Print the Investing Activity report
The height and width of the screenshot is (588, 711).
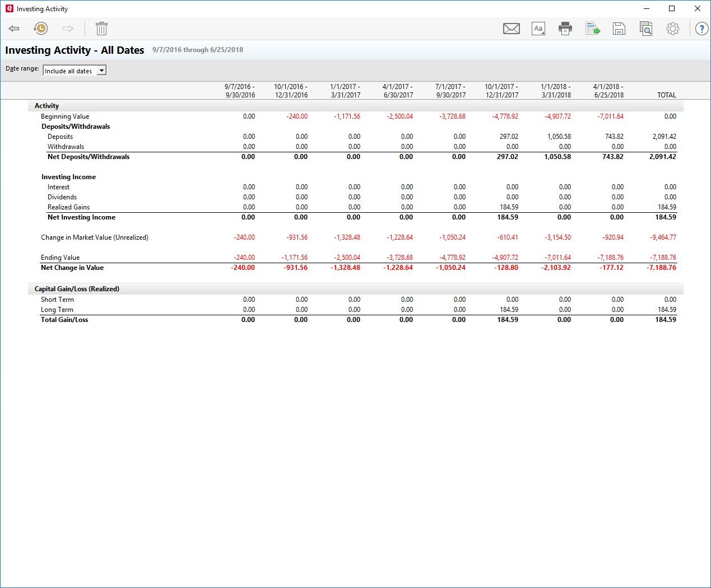565,29
